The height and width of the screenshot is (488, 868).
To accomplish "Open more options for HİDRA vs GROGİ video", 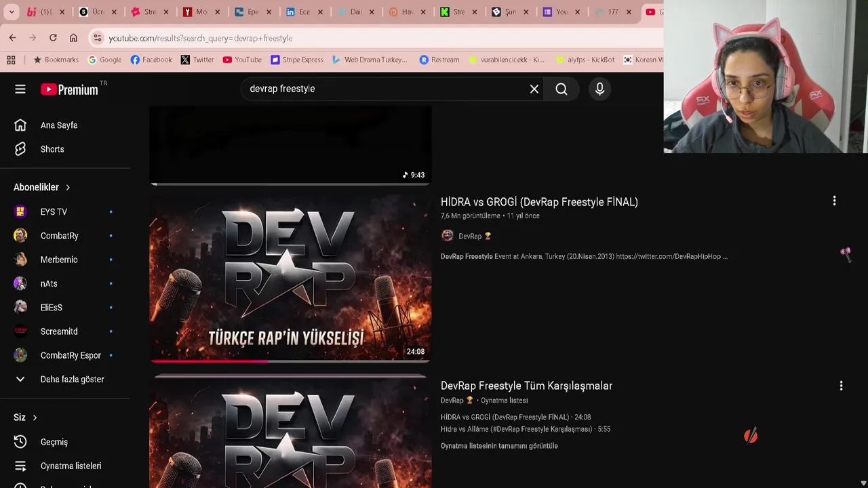I will pyautogui.click(x=834, y=201).
